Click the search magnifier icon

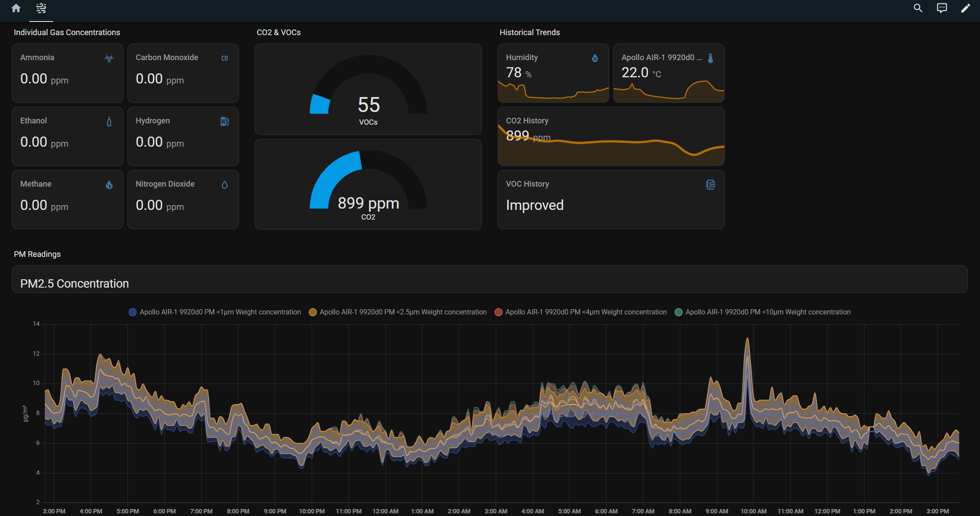(x=918, y=8)
